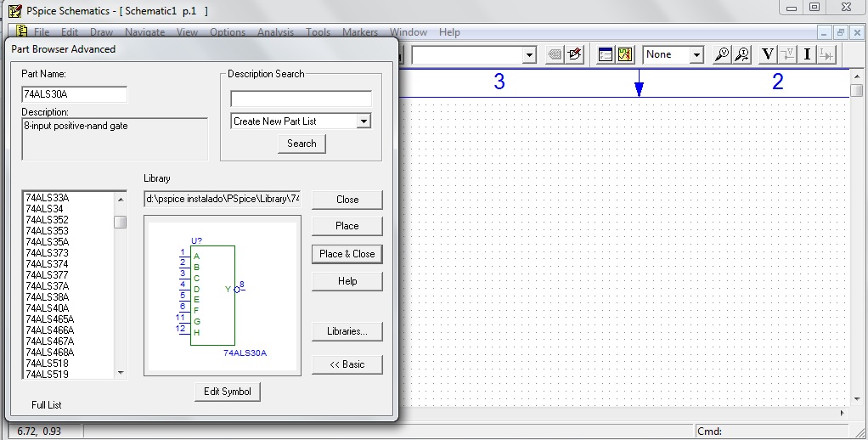Screen dimensions: 868x440
Task: Select 74ALS33A in the part list
Action: (x=48, y=198)
